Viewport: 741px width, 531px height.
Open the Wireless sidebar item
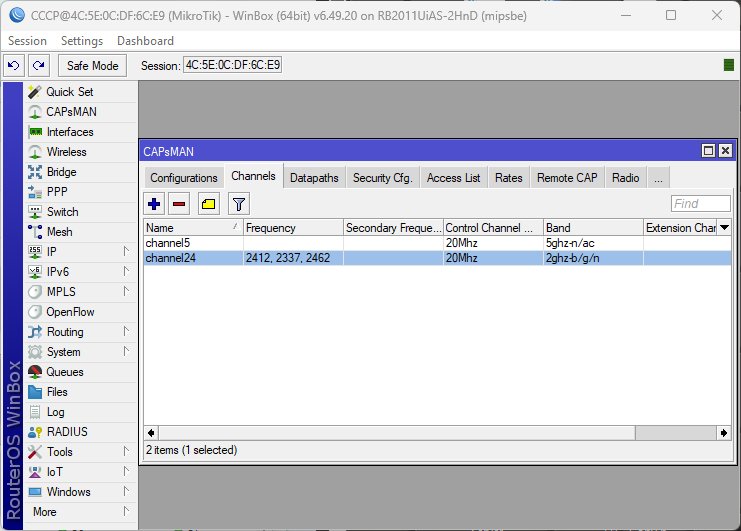coord(80,152)
